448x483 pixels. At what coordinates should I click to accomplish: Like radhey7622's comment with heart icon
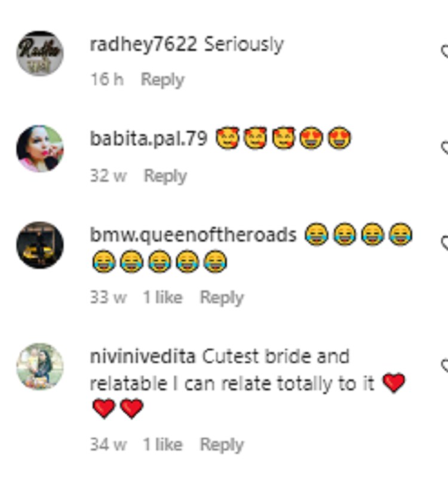point(445,52)
